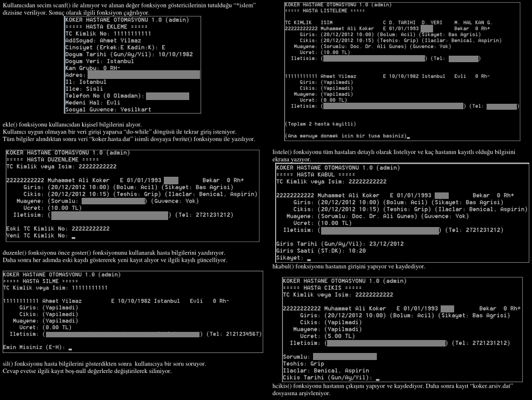
Task: Click 'TC Kimlik veya Isim: 11111111111' in HASTA SILME
Action: tap(55, 288)
